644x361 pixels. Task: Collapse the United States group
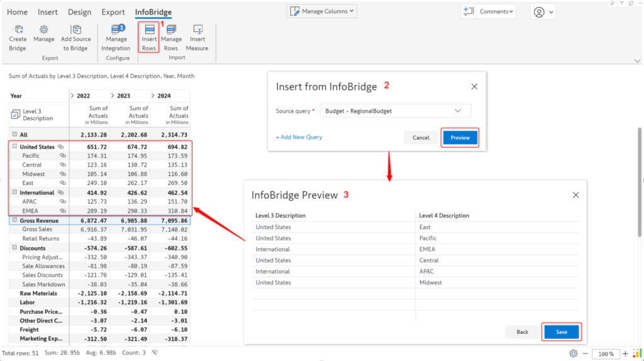click(x=14, y=146)
